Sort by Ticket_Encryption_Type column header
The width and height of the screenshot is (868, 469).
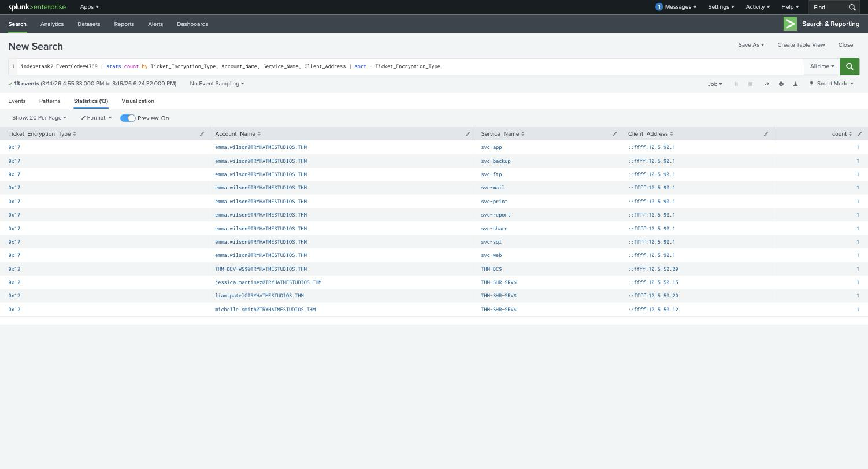42,134
